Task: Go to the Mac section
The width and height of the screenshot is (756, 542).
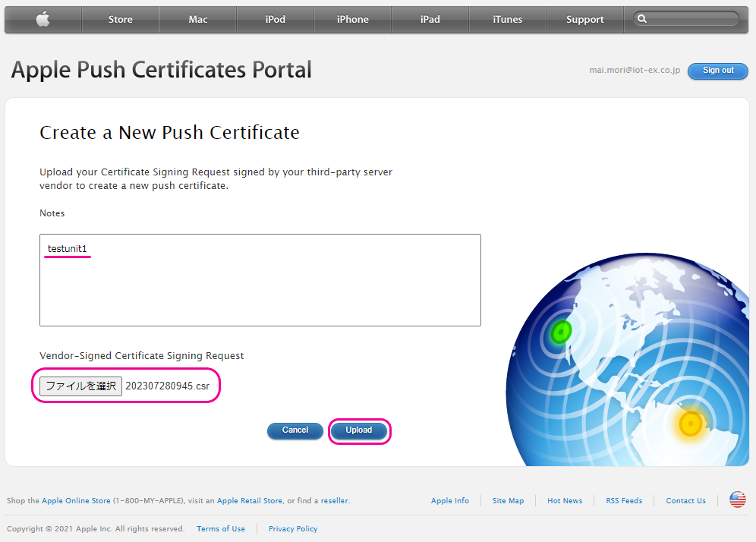Action: click(197, 20)
